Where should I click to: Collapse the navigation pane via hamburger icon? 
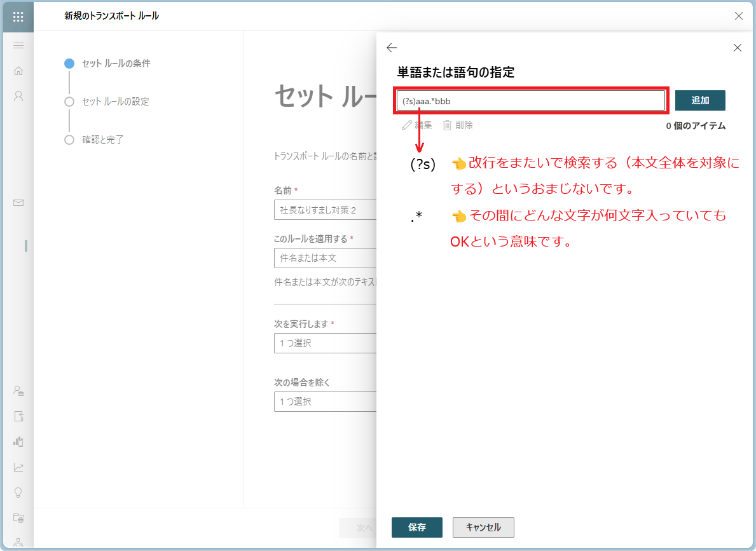click(18, 45)
